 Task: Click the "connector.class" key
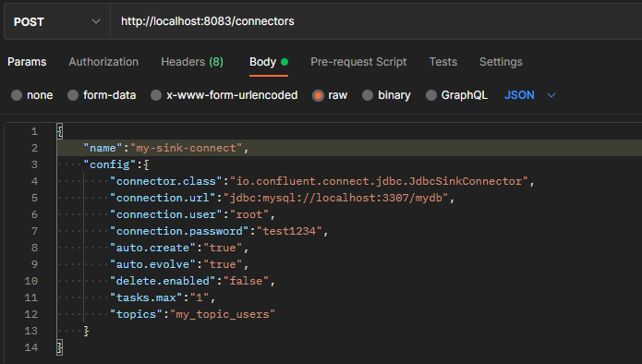(166, 181)
